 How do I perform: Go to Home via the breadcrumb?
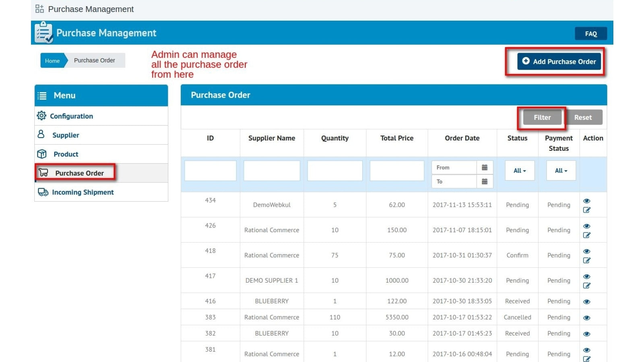(x=52, y=60)
